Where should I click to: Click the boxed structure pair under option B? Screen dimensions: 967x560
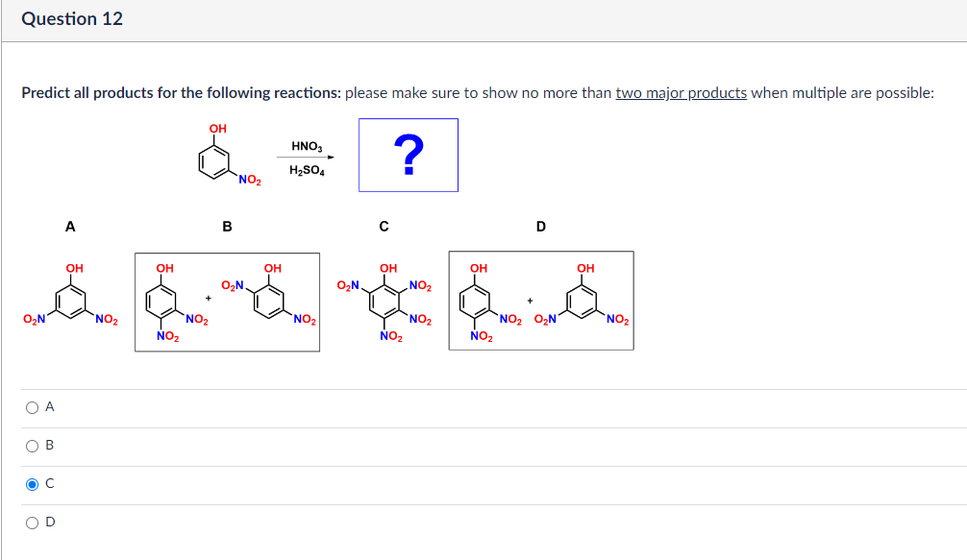(x=227, y=301)
